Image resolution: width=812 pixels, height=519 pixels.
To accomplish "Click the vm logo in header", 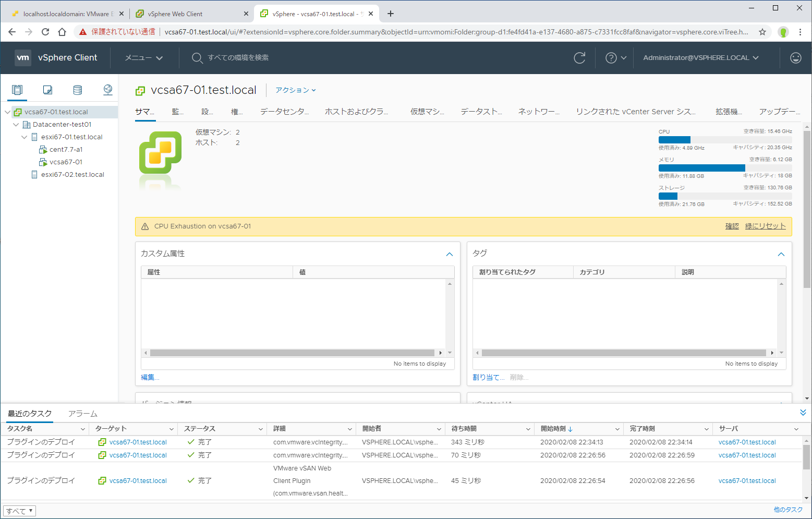I will coord(23,57).
